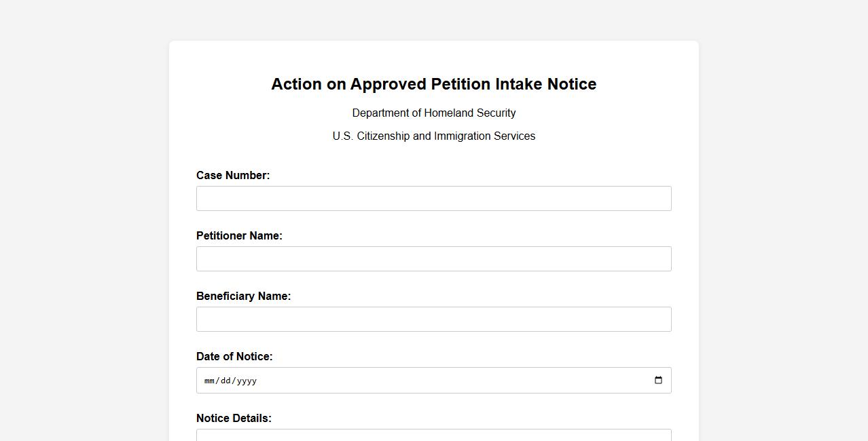Click the Department of Homeland Security text

click(433, 113)
